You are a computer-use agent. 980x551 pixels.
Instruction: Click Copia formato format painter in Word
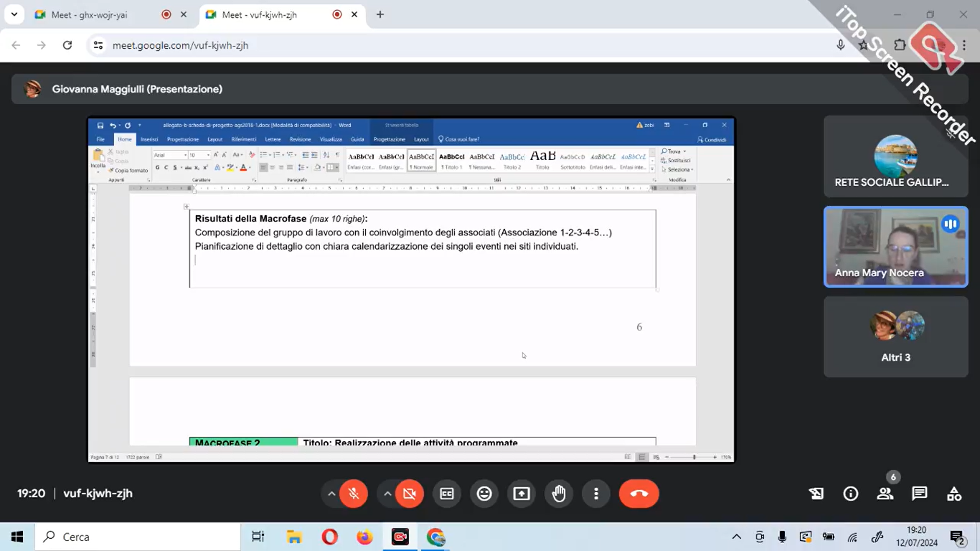tap(128, 171)
